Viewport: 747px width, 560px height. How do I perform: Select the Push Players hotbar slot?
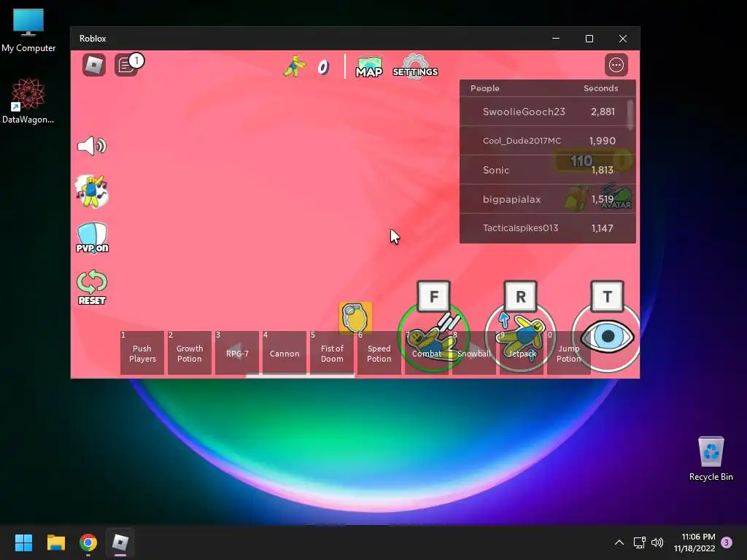point(142,353)
